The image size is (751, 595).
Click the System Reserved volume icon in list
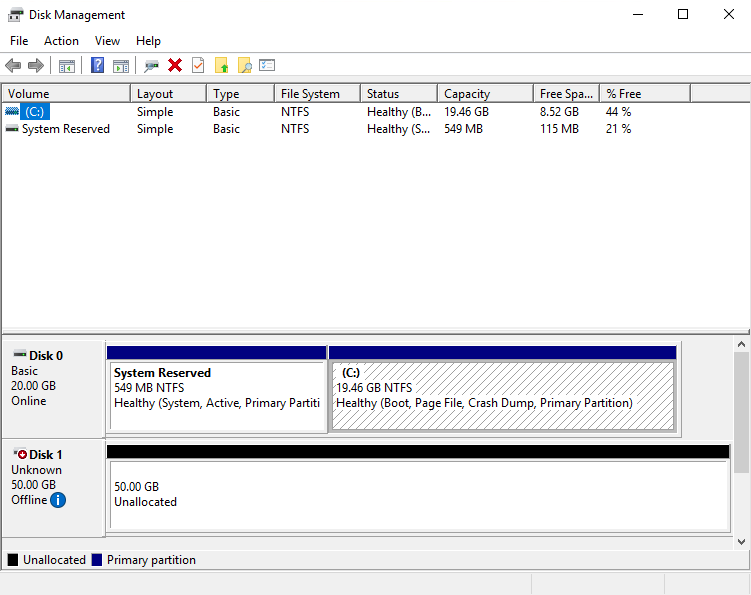pyautogui.click(x=12, y=129)
